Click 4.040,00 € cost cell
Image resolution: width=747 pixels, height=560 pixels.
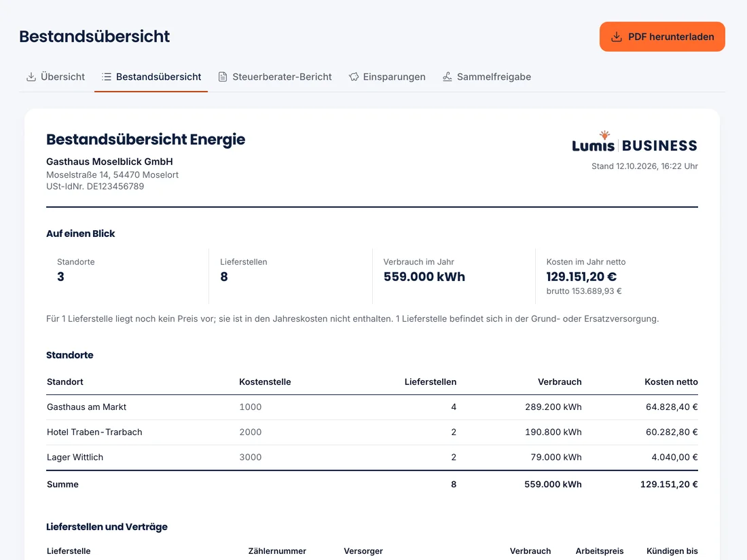pyautogui.click(x=674, y=457)
